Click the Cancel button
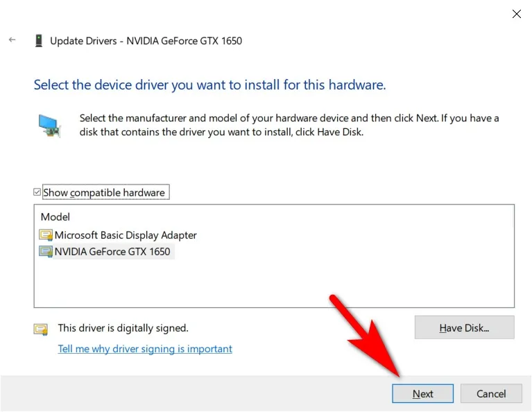The image size is (532, 412). pyautogui.click(x=491, y=393)
